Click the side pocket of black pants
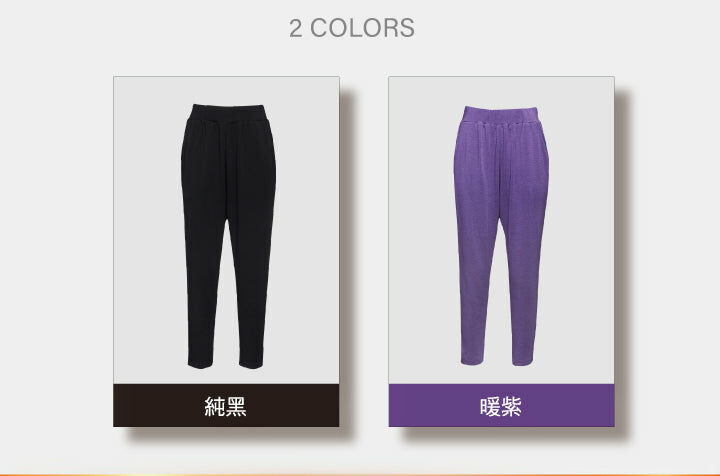The height and width of the screenshot is (476, 720). pos(273,151)
